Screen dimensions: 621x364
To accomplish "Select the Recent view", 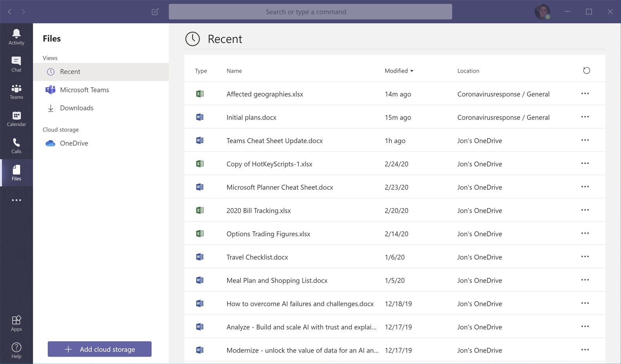I will tap(101, 72).
